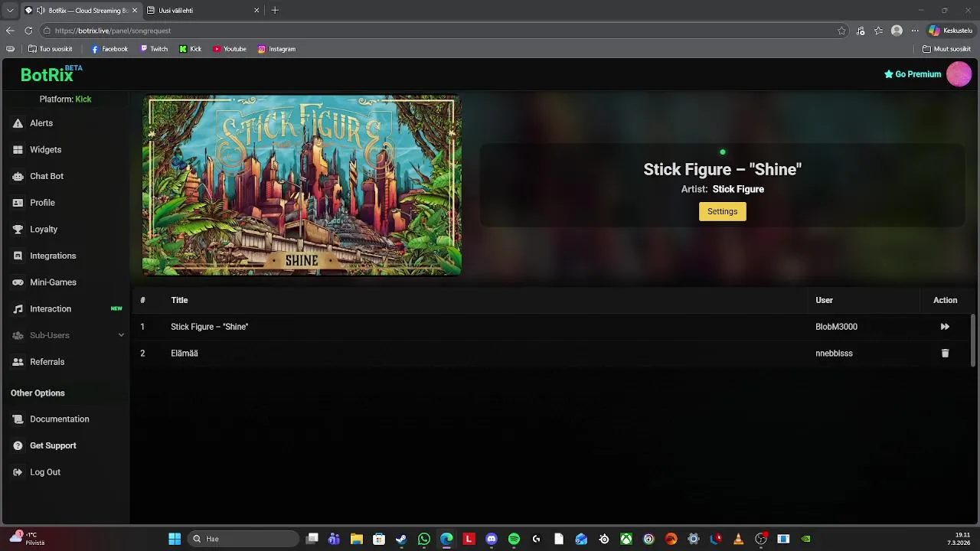Screen dimensions: 980x551
Task: Open the Alerts warning icon in sidebar
Action: coord(18,123)
